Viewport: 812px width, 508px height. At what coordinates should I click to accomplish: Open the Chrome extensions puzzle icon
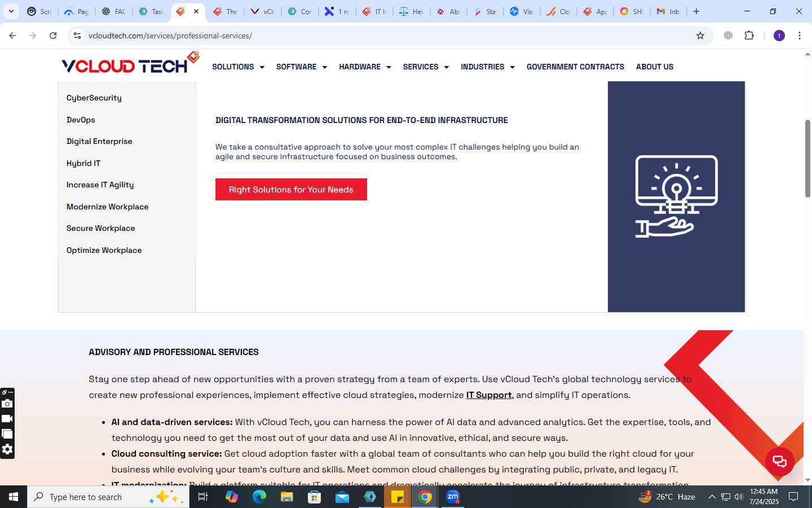click(x=749, y=36)
